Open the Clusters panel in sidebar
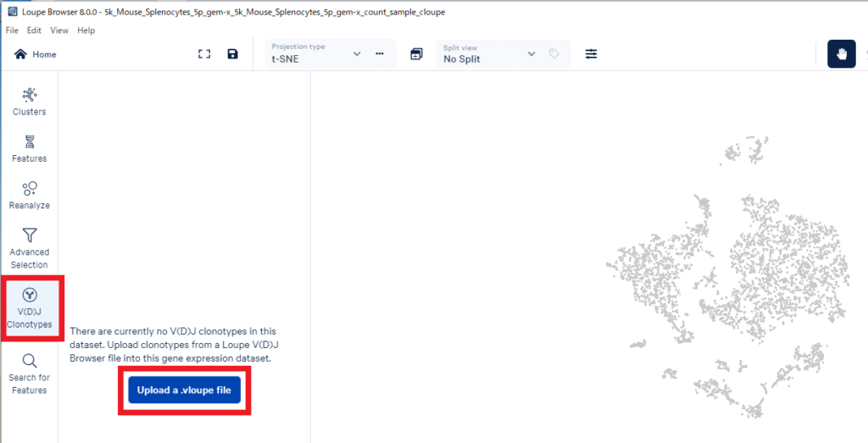Viewport: 868px width, 443px height. click(x=29, y=102)
